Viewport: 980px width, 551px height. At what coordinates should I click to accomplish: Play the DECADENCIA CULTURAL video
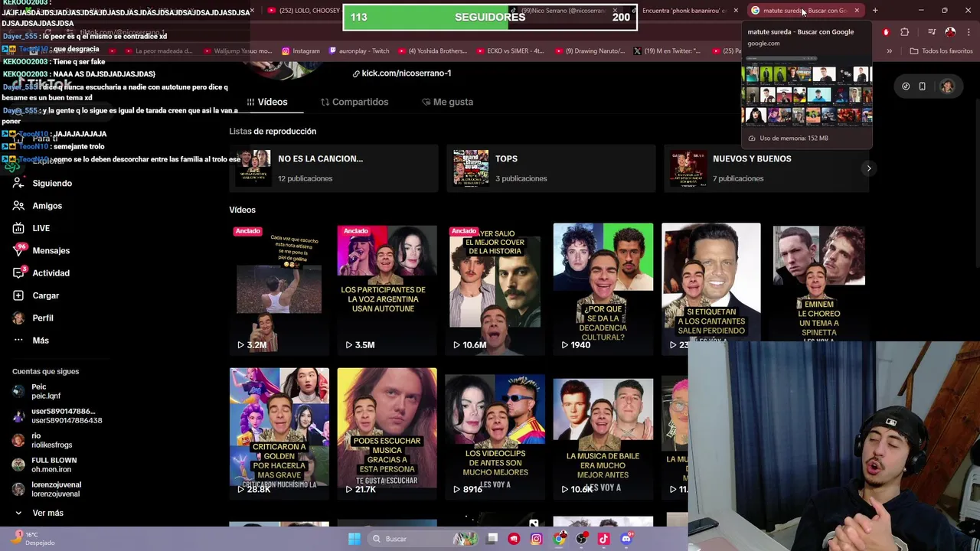point(603,289)
